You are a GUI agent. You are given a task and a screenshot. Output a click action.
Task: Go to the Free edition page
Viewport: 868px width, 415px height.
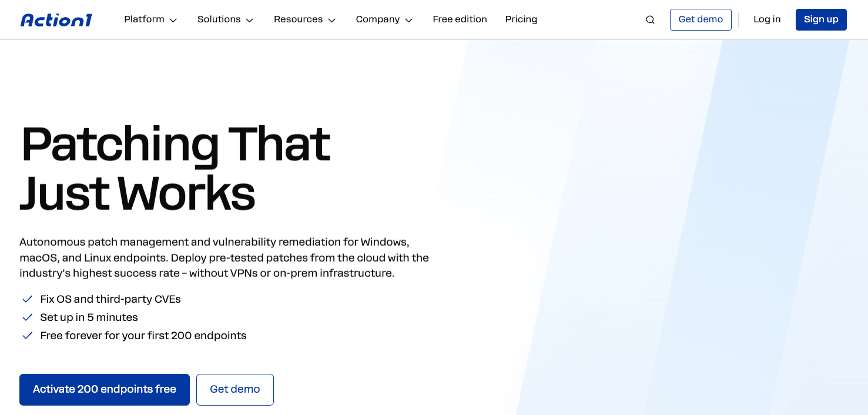460,19
